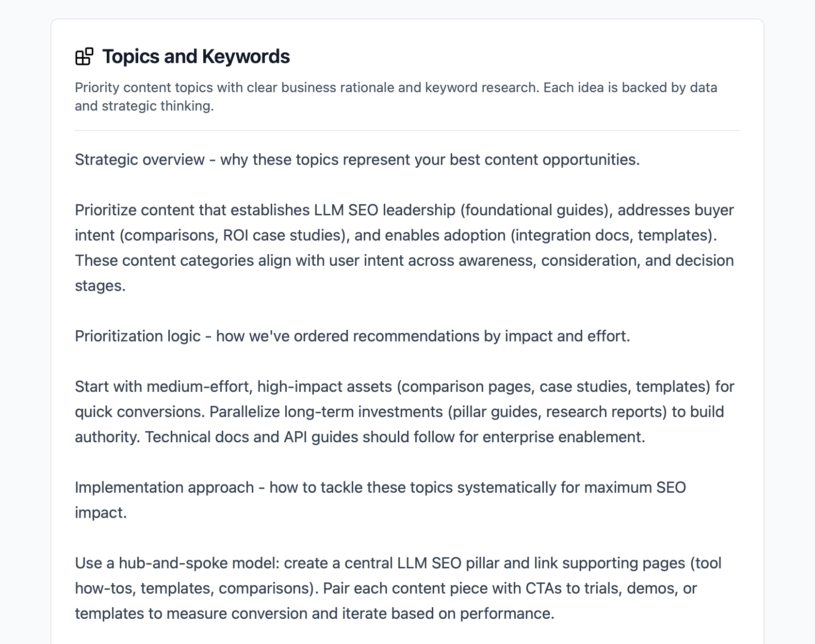Click the phrase "integration docs, templates"
The height and width of the screenshot is (644, 815).
[x=613, y=235]
